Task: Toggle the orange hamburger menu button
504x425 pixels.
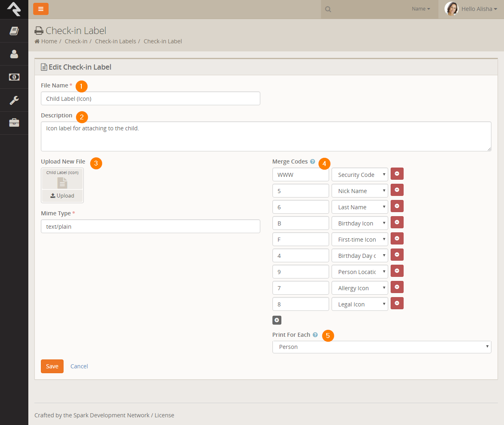Action: pos(41,9)
